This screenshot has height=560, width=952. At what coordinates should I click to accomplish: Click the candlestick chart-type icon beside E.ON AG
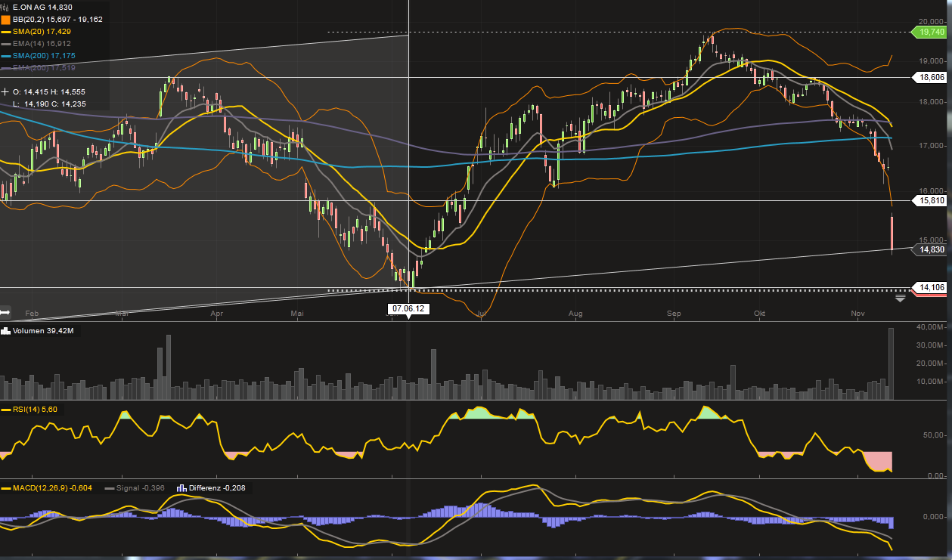(x=5, y=7)
